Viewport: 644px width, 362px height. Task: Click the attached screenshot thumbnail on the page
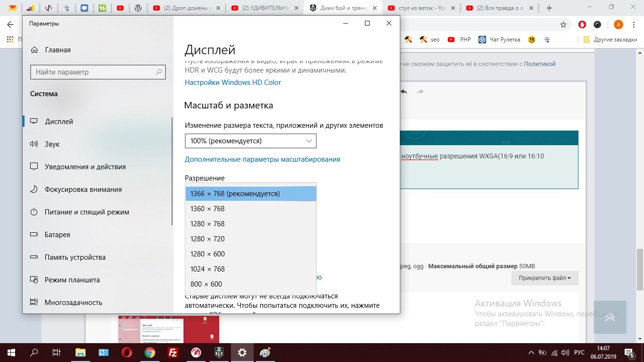coord(169,329)
